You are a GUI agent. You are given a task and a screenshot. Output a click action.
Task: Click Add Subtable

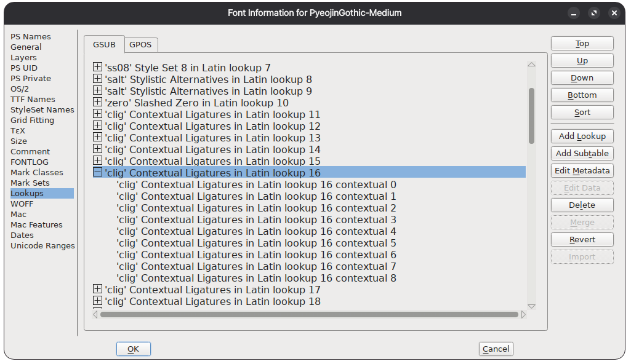point(582,154)
